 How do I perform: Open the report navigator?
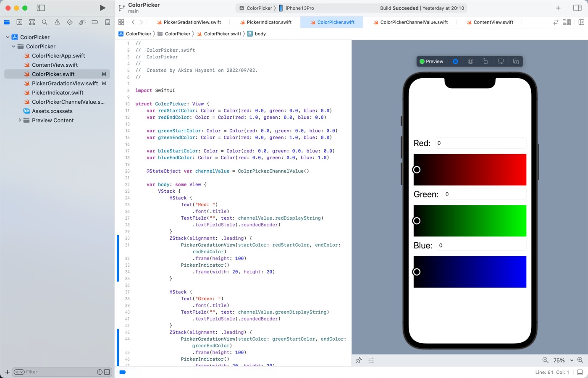point(108,22)
